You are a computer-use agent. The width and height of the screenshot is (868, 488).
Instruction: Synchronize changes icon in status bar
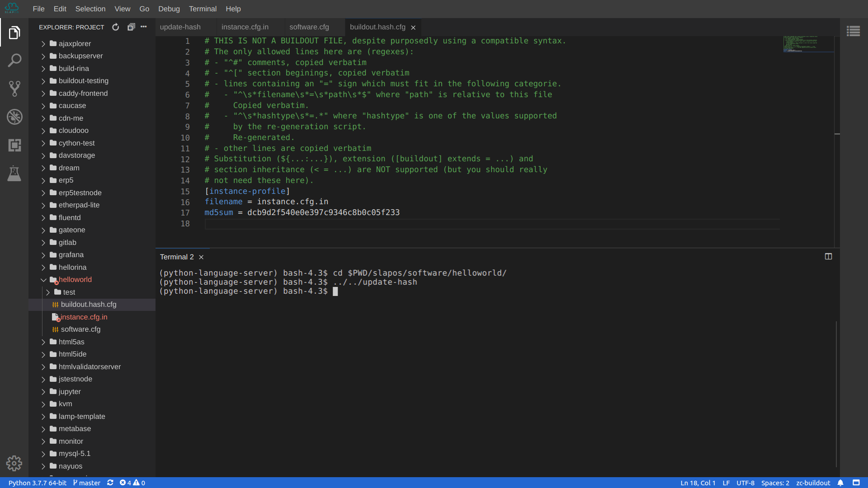(110, 483)
